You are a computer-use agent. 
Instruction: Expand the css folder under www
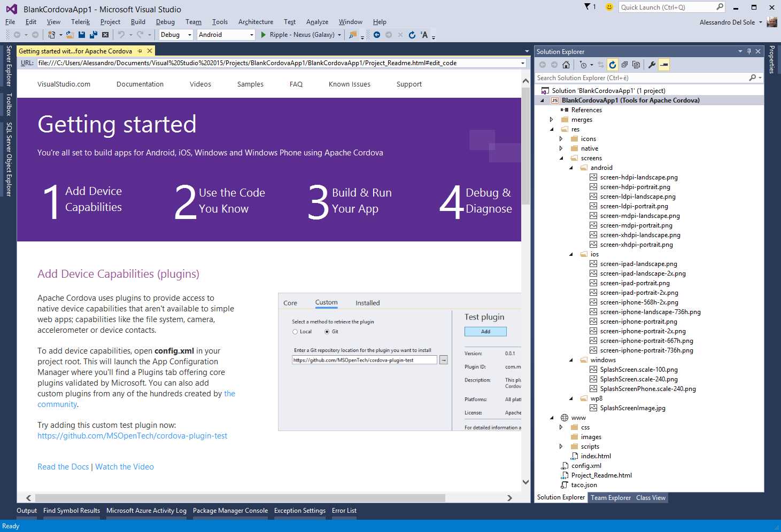click(x=561, y=427)
